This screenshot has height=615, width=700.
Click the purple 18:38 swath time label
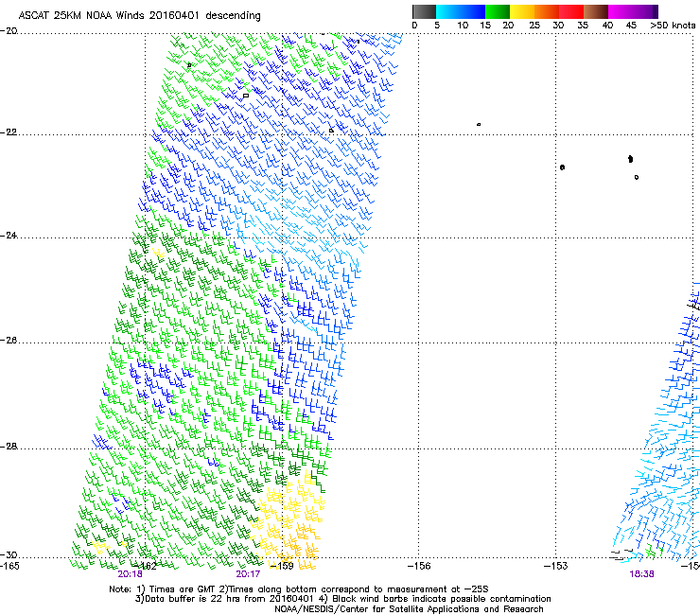click(x=641, y=574)
